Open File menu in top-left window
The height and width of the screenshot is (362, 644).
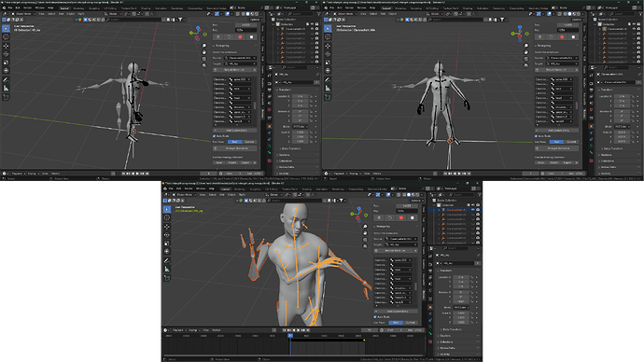[x=10, y=7]
